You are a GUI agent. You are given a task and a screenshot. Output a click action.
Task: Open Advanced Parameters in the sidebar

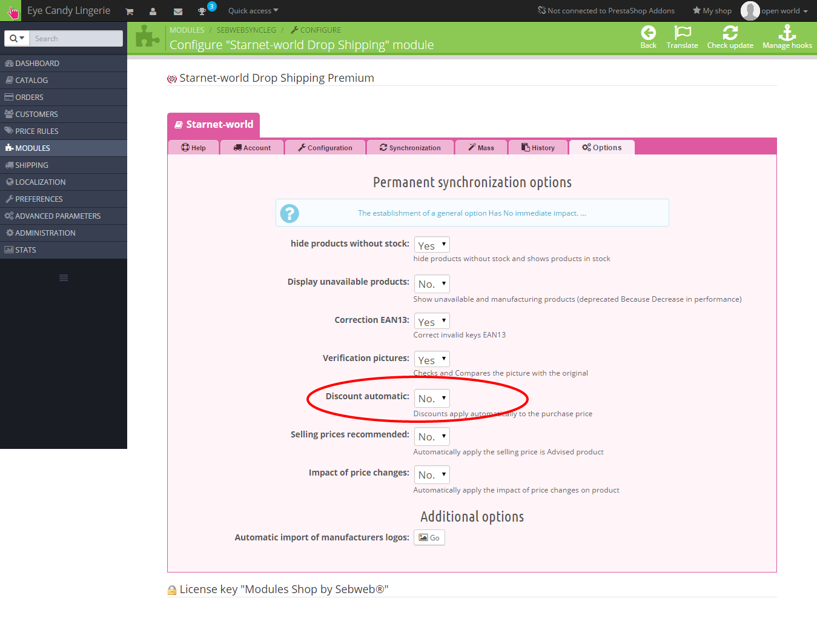point(64,216)
